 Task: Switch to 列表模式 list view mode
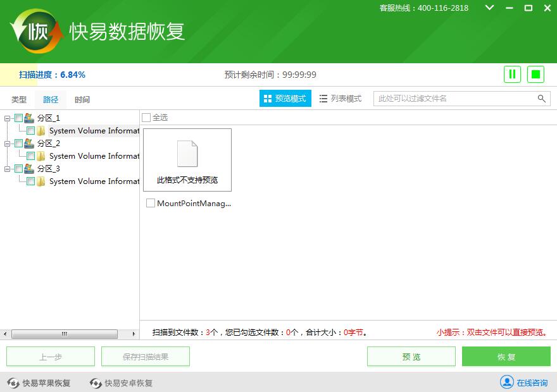(341, 98)
